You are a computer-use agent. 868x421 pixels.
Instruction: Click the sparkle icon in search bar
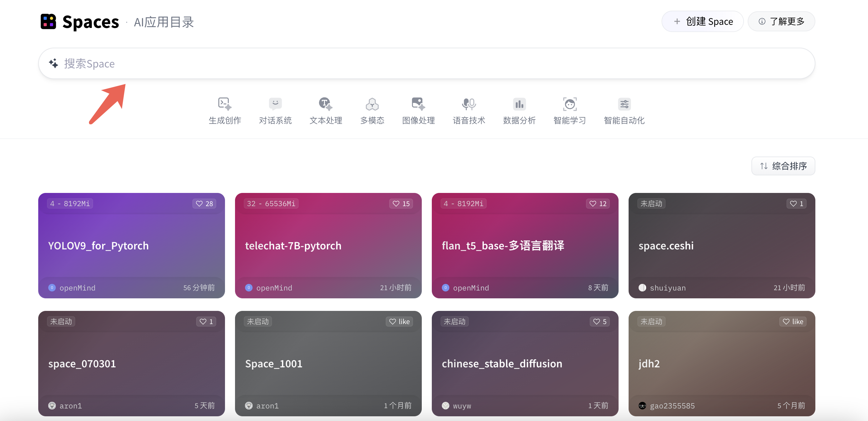coord(54,63)
